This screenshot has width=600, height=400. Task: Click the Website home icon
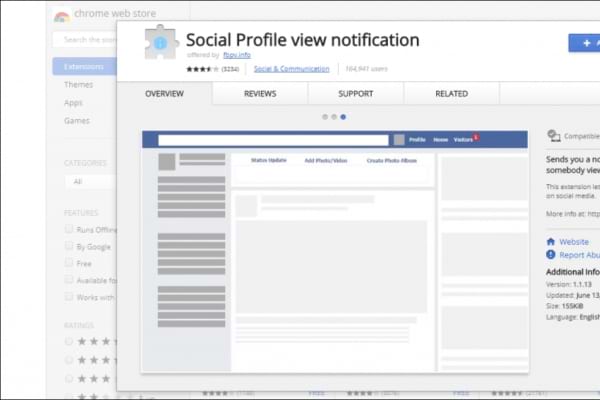click(x=551, y=242)
